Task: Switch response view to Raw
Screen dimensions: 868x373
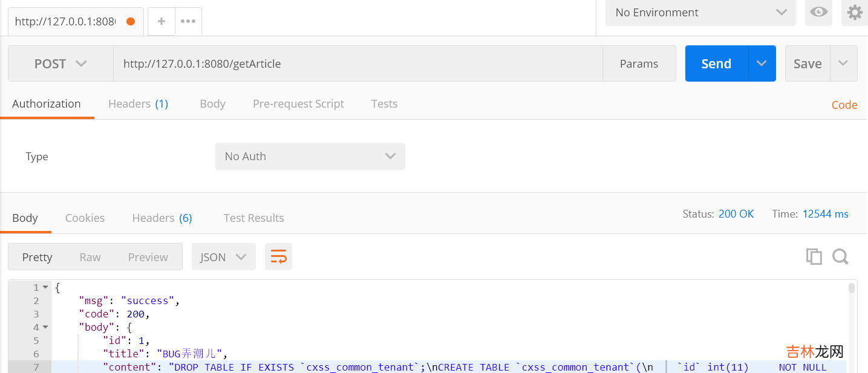Action: click(x=90, y=257)
